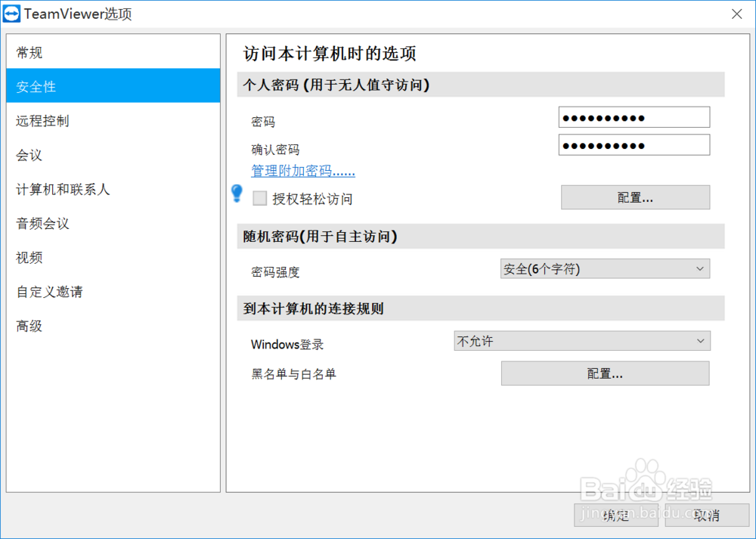The width and height of the screenshot is (756, 539).
Task: Open the 高级 category
Action: point(113,326)
